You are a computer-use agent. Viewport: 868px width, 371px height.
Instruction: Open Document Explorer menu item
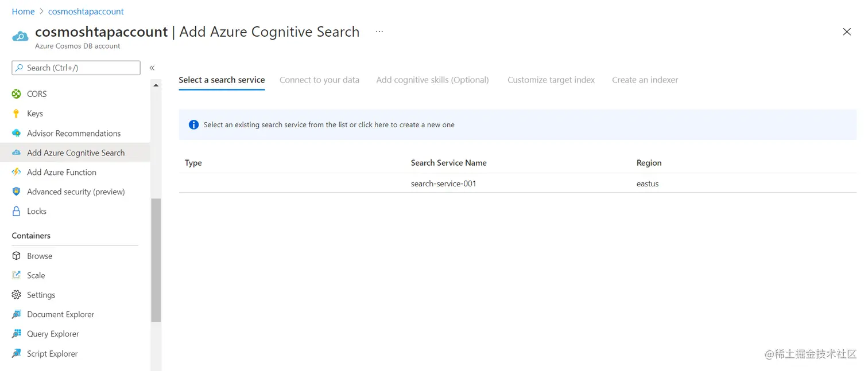[75, 314]
